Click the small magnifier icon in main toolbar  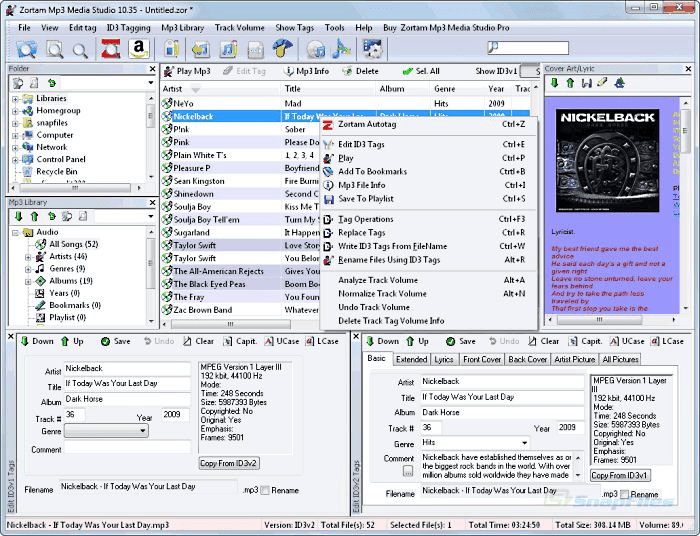(80, 50)
